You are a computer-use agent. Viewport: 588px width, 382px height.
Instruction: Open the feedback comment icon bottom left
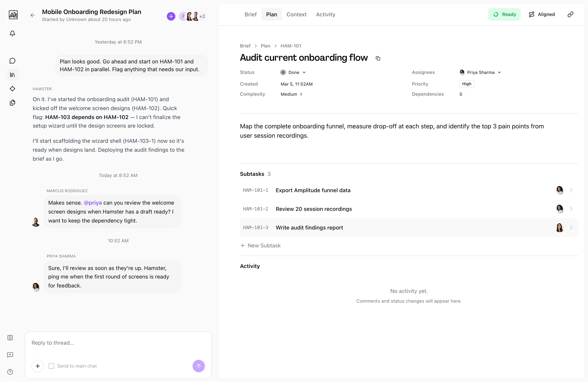(10, 355)
